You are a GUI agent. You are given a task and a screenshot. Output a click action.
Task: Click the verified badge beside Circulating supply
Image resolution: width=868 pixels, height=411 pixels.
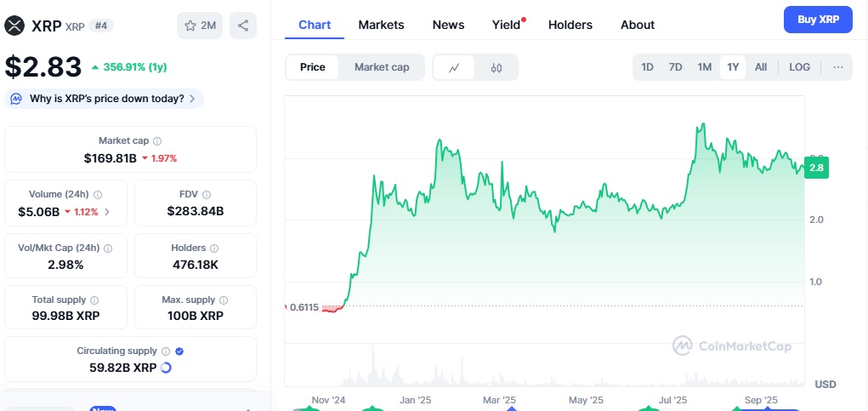[179, 351]
